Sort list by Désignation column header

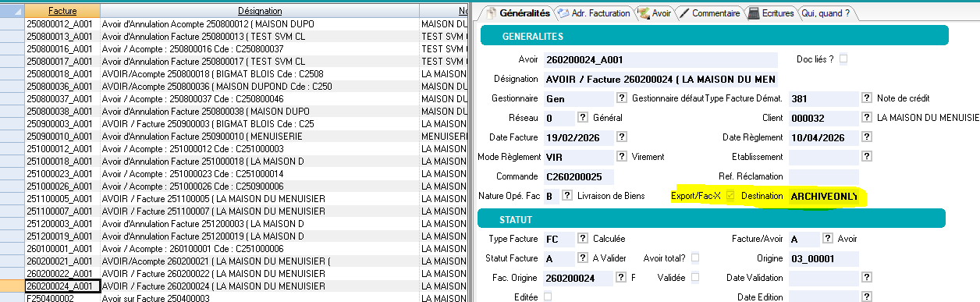pyautogui.click(x=260, y=11)
